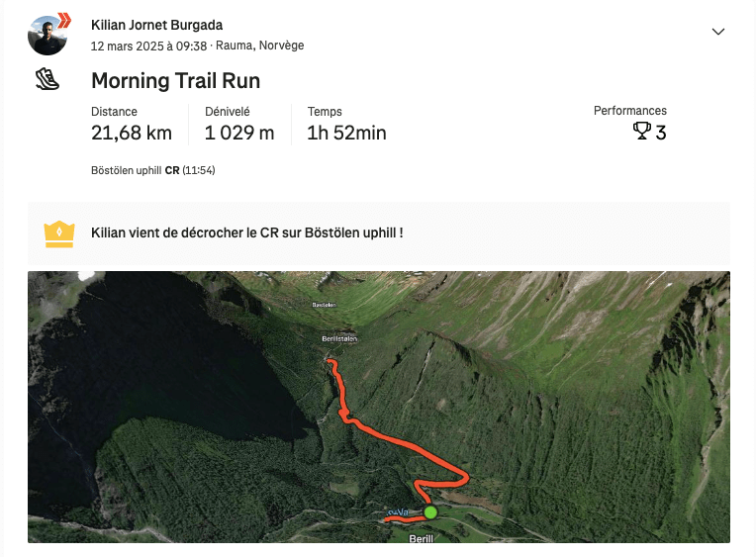
Task: Click the Rauma, Norvège location text
Action: [260, 46]
